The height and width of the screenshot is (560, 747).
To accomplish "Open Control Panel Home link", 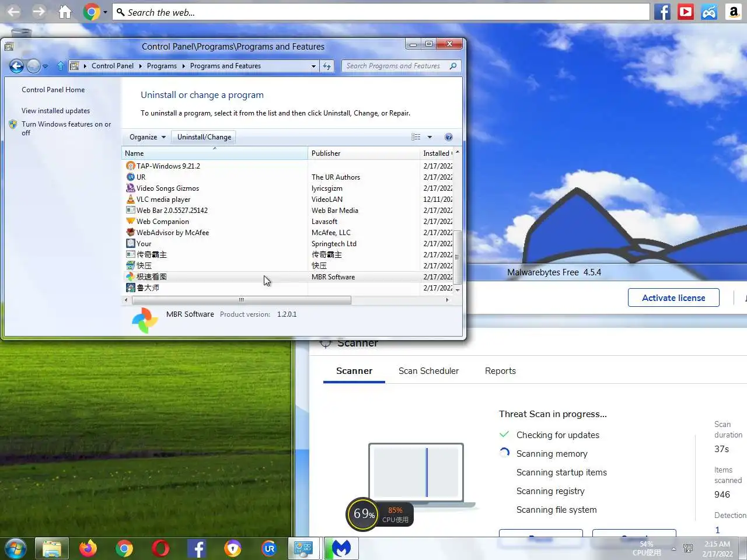I will 53,90.
